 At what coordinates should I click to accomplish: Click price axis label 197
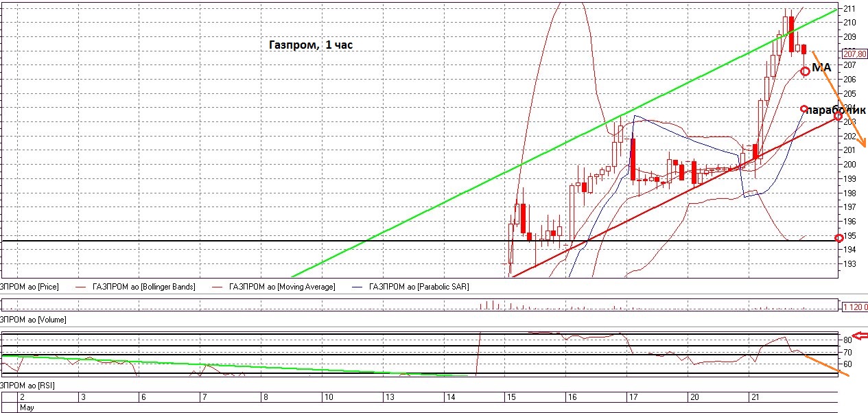tap(850, 207)
